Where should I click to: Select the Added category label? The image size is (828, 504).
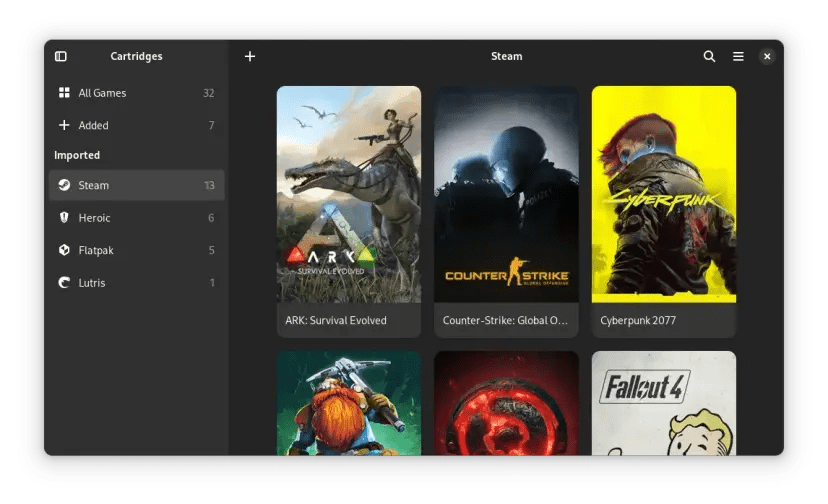tap(93, 125)
